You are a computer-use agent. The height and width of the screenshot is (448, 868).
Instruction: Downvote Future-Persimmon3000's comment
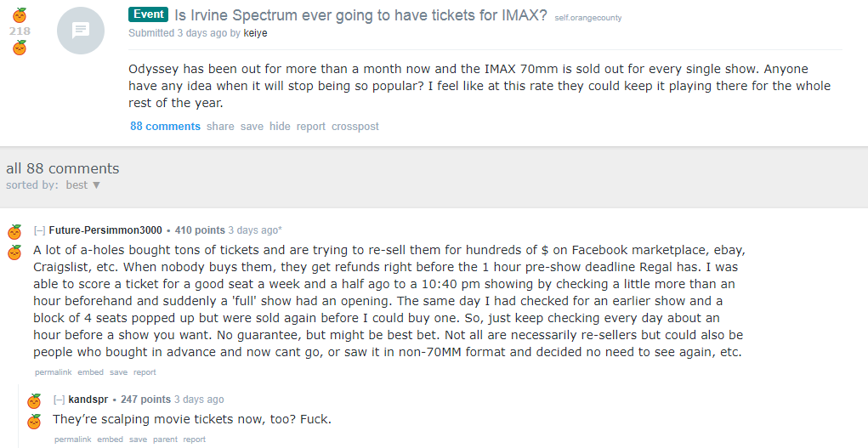coord(14,252)
